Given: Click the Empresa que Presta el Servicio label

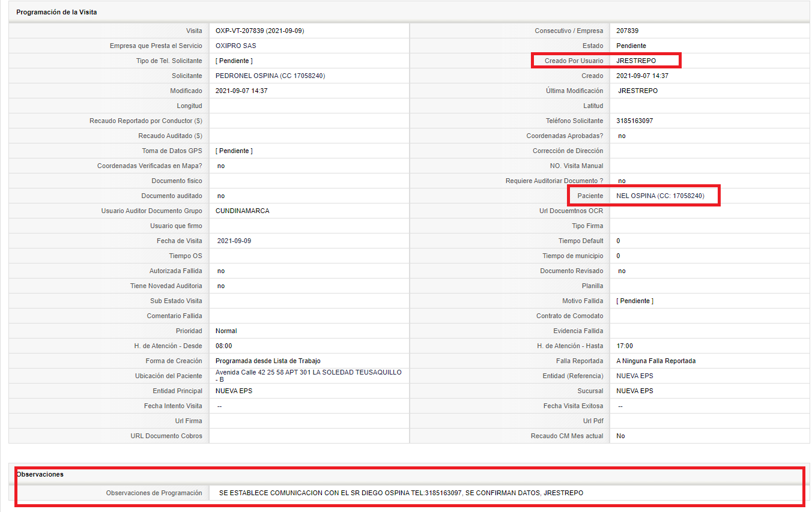Looking at the screenshot, I should (156, 46).
